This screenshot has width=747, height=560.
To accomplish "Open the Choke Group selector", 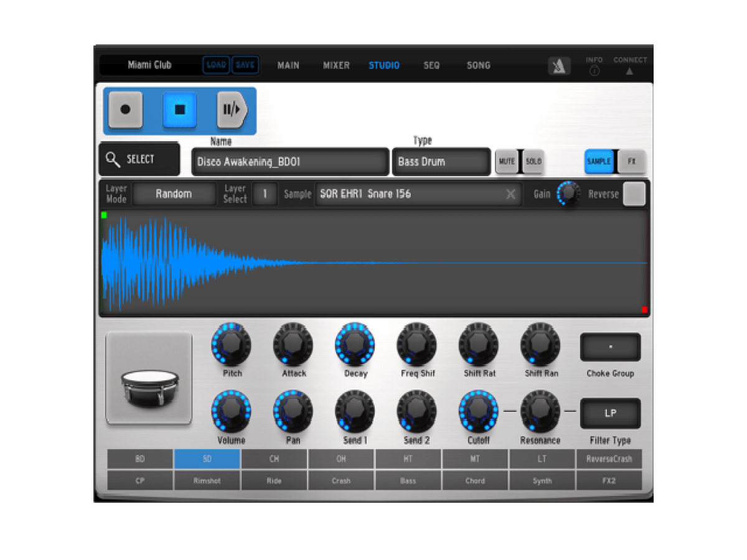I will point(610,347).
